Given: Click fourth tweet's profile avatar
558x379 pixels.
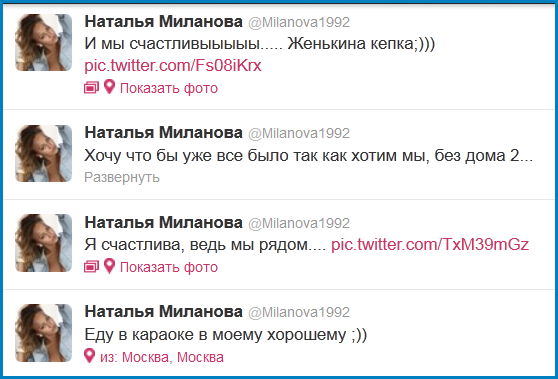Looking at the screenshot, I should click(x=43, y=333).
